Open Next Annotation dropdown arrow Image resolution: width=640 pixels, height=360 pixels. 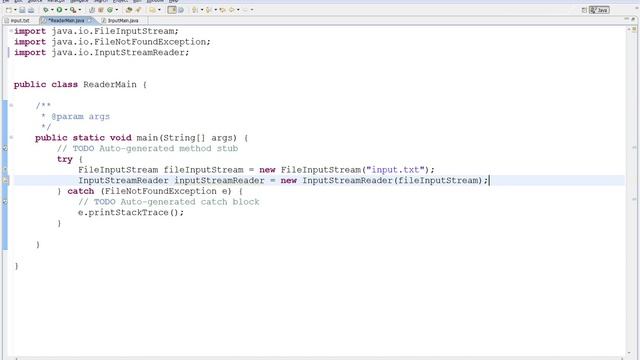click(202, 10)
